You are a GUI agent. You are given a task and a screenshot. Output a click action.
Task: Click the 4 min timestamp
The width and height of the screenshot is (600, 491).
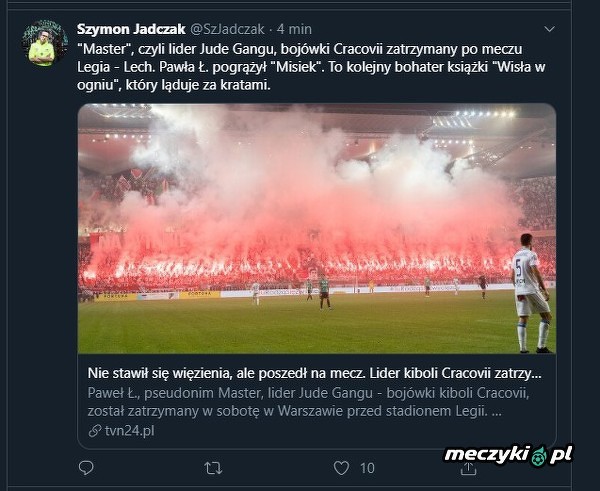[294, 29]
